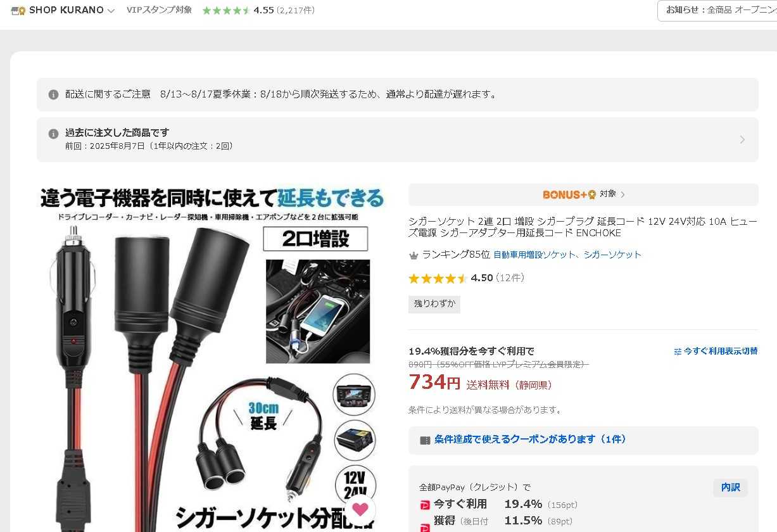This screenshot has height=532, width=777.
Task: Click the info icon beside 過去に注文した商品です
Action: click(54, 134)
